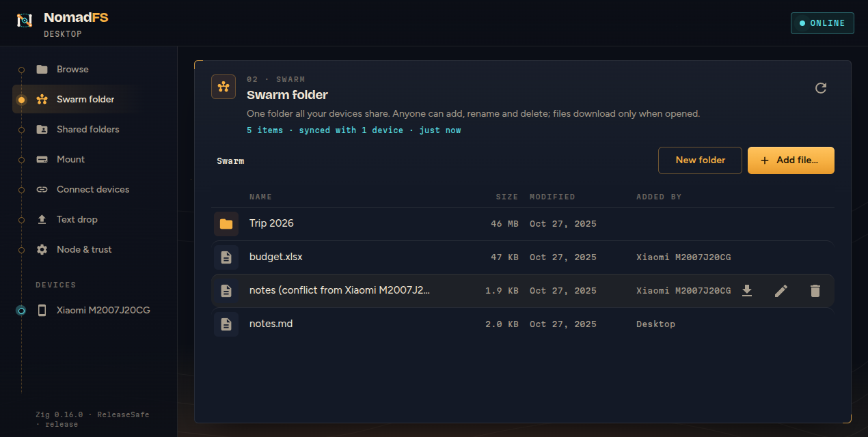
Task: Open the budget.xlsx file name
Action: [276, 257]
